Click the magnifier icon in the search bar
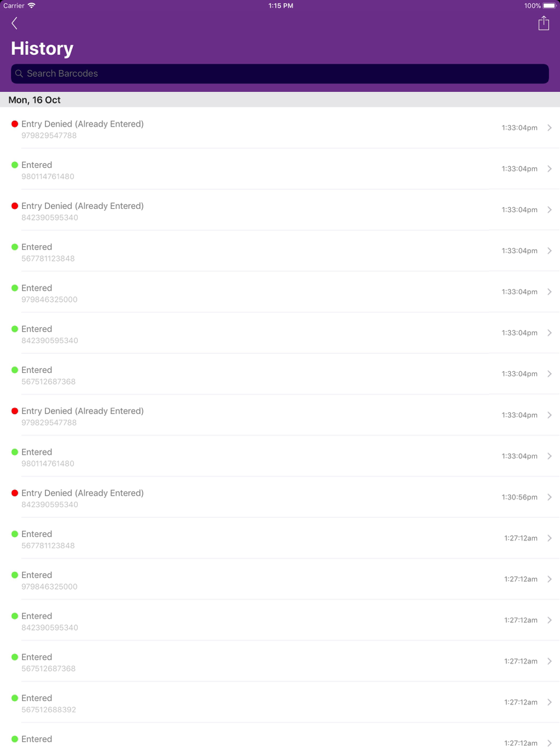Screen dimensions: 560x747 (x=19, y=74)
